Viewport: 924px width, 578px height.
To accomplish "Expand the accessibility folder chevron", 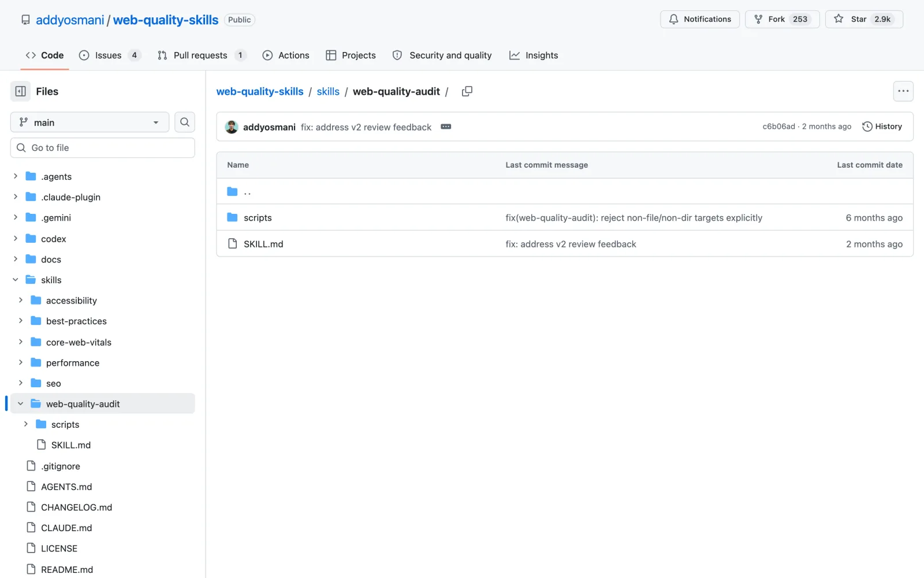I will click(21, 300).
